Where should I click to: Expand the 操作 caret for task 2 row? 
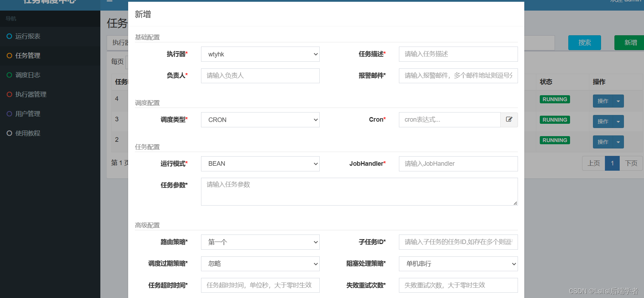[x=618, y=142]
